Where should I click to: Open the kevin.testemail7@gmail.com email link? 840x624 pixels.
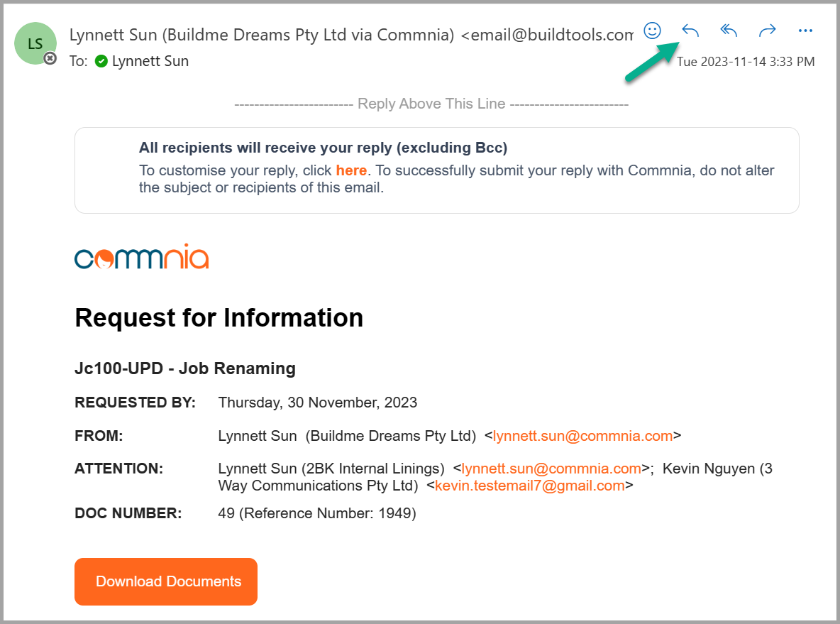click(x=530, y=486)
